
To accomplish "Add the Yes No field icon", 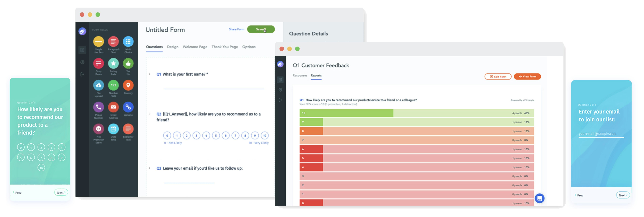I will tap(128, 64).
